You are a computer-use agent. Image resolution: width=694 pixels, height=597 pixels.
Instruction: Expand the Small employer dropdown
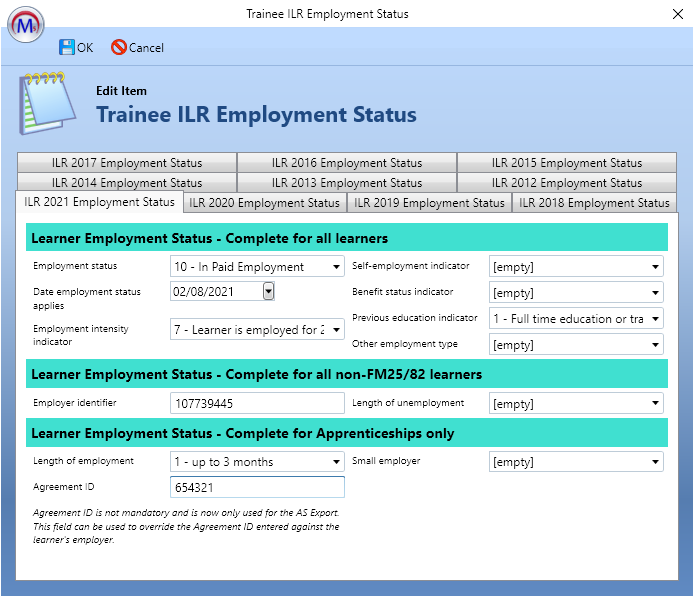(655, 462)
